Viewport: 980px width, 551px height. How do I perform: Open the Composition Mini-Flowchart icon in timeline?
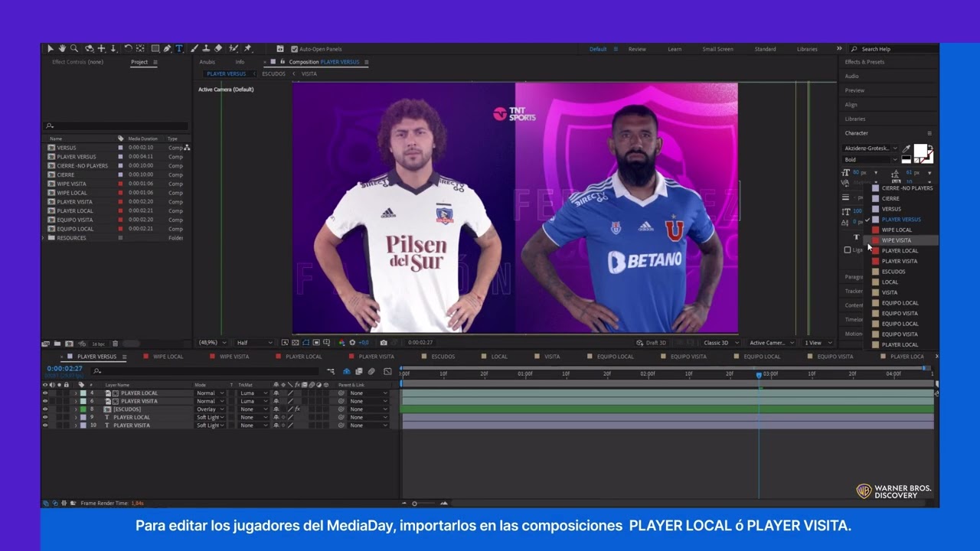tap(330, 371)
